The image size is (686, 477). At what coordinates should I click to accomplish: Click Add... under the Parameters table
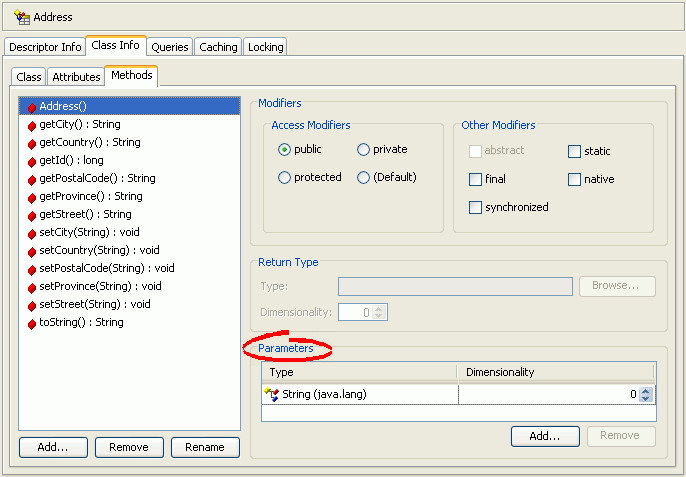pos(545,436)
